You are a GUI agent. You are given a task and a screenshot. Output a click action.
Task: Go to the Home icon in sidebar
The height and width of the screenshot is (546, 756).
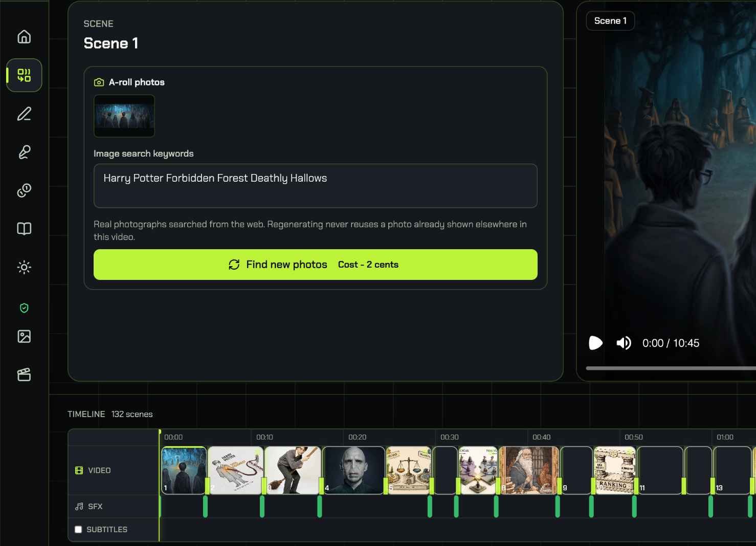(x=24, y=37)
